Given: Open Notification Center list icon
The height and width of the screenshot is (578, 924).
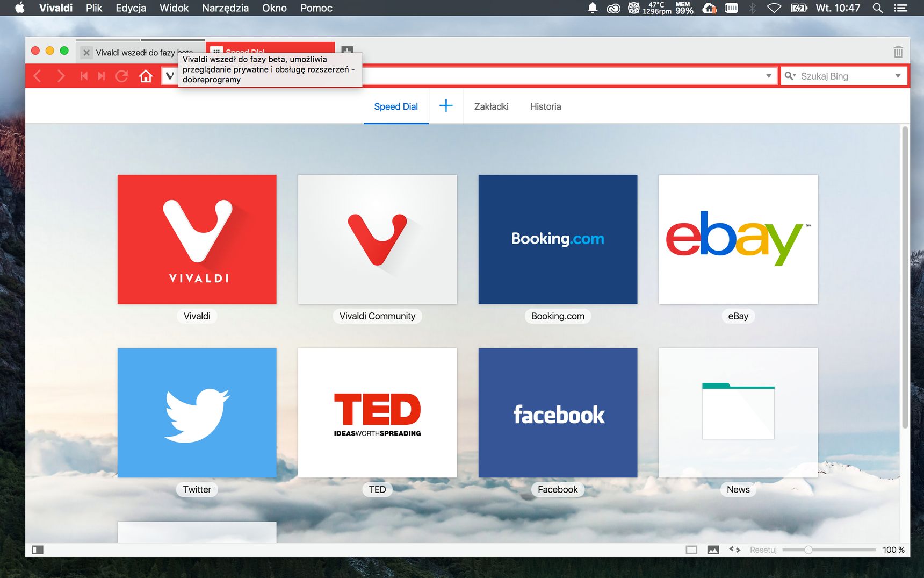Looking at the screenshot, I should 900,8.
